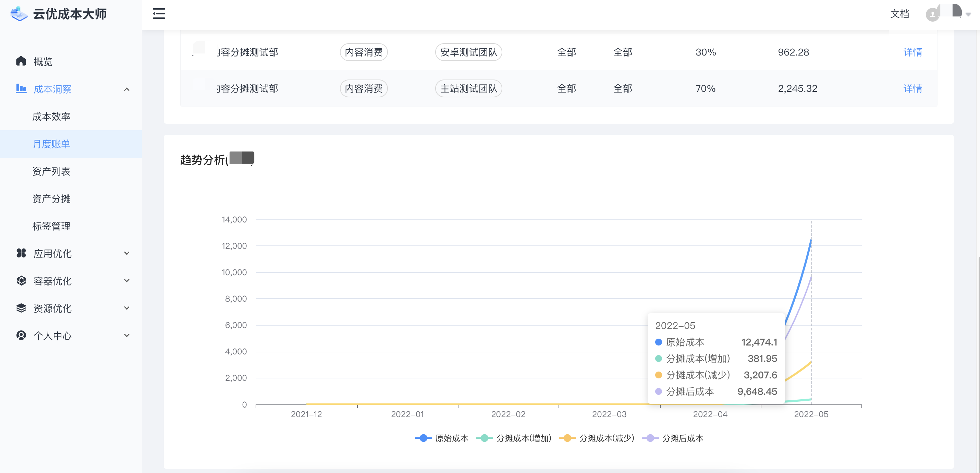Click the user avatar in the header
Screen dimensions: 980x473
[x=932, y=14]
